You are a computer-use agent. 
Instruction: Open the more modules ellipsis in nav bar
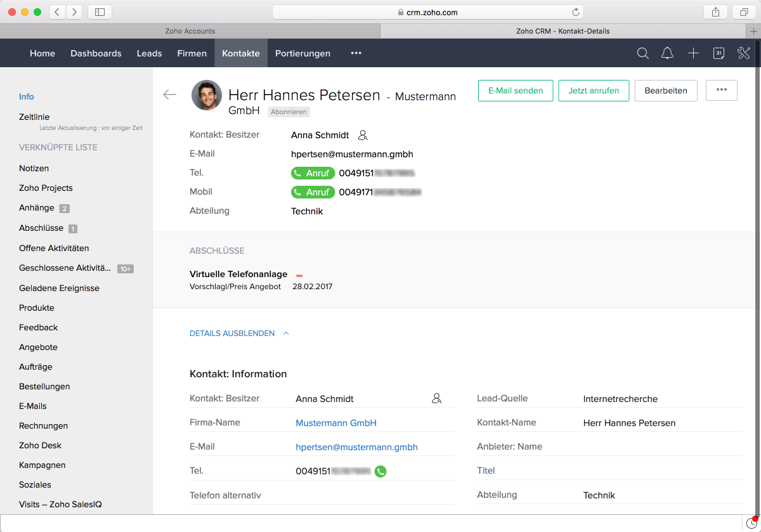tap(356, 53)
